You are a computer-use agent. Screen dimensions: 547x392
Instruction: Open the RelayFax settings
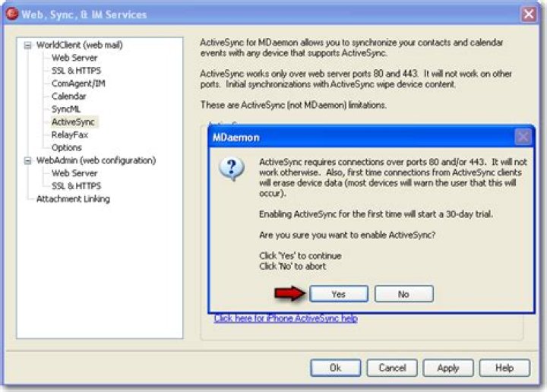[x=69, y=135]
